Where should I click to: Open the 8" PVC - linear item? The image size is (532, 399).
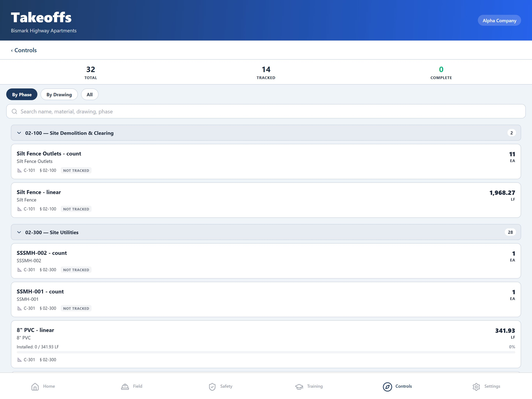pyautogui.click(x=266, y=344)
